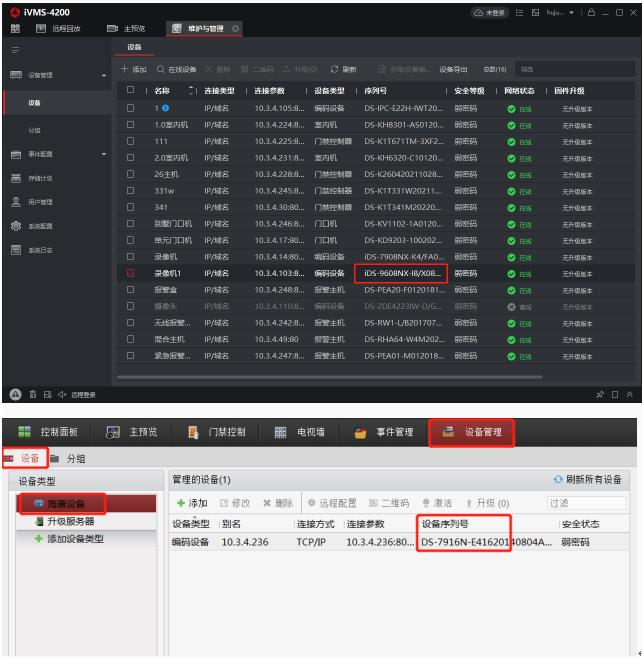Click the 系统日志 sidebar icon

pyautogui.click(x=16, y=250)
